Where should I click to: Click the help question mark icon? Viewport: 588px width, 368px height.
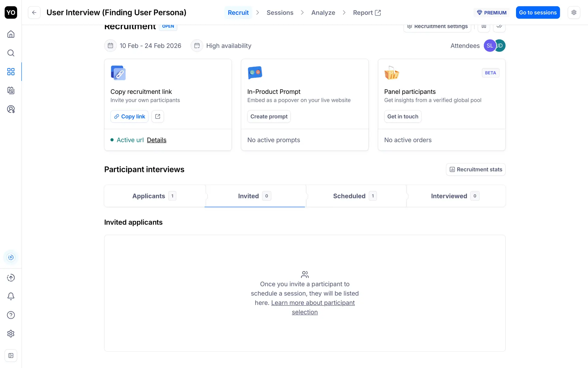11,315
